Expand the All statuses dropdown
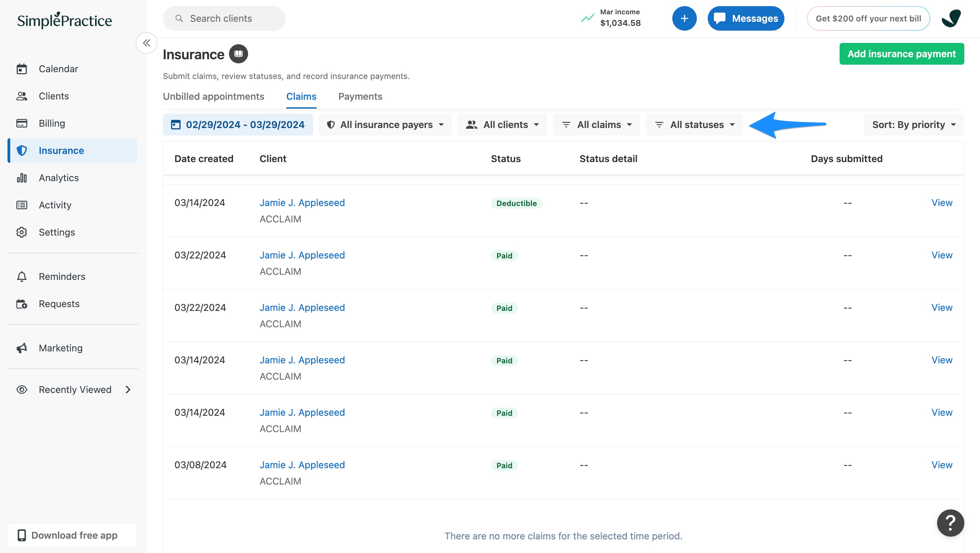This screenshot has width=980, height=553. [694, 125]
